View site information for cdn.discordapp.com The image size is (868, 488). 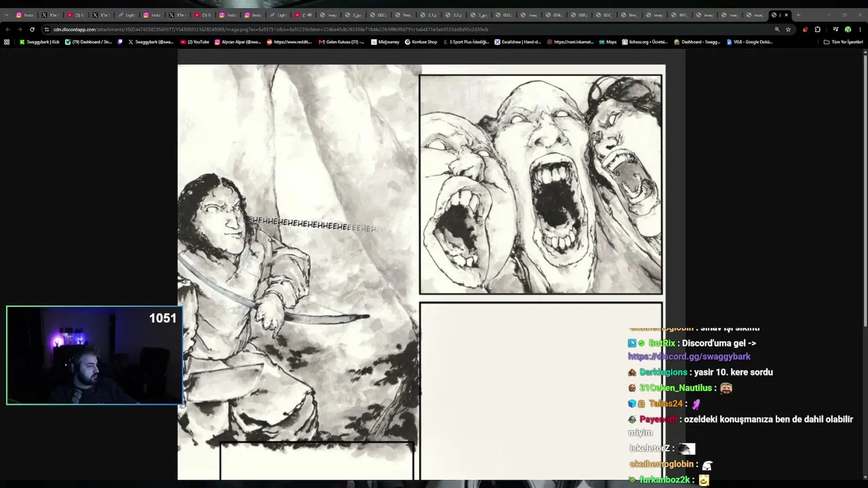[x=46, y=29]
